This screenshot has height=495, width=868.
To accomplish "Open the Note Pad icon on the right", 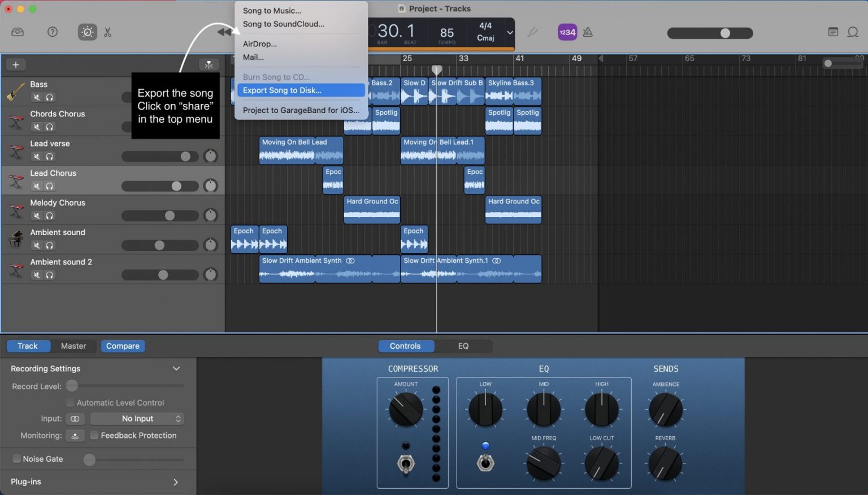I will pyautogui.click(x=833, y=32).
